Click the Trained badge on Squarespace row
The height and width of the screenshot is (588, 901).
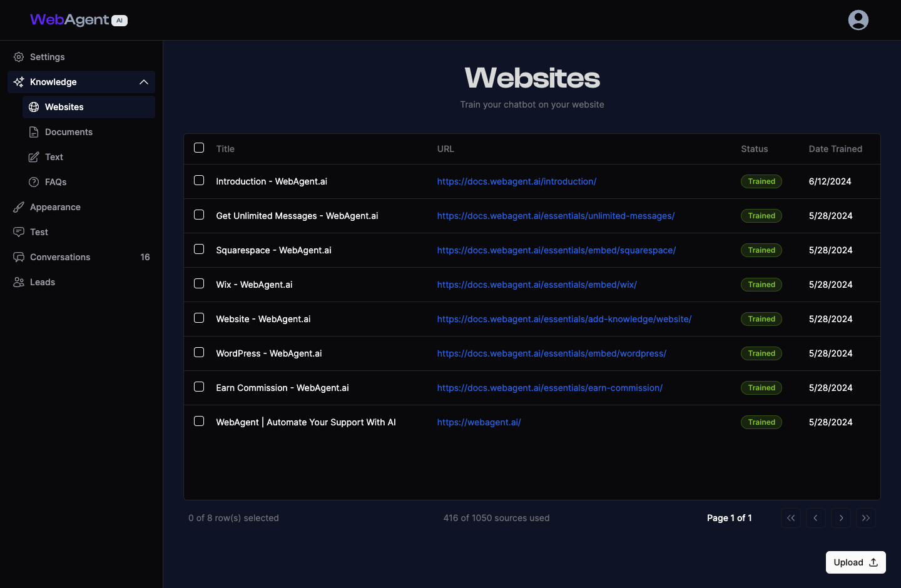[x=761, y=250]
